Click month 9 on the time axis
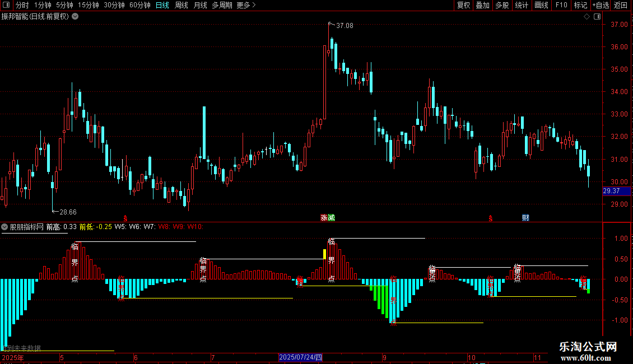633x364 pixels. [x=384, y=357]
